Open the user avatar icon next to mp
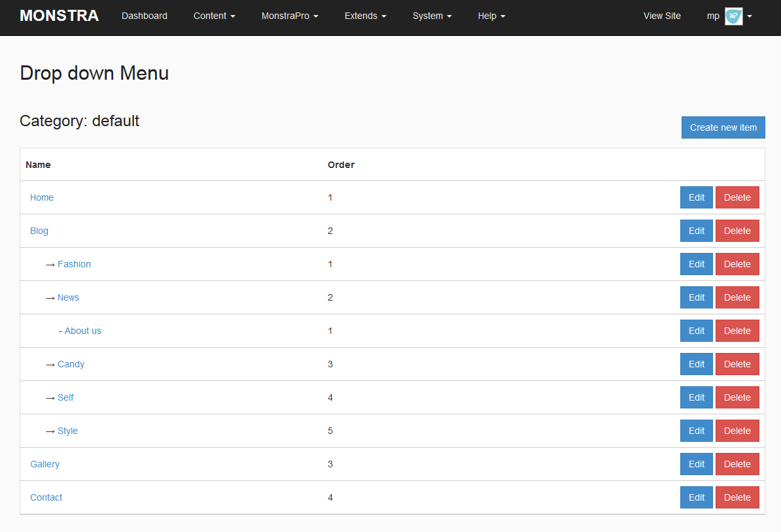This screenshot has width=781, height=532. coord(733,16)
